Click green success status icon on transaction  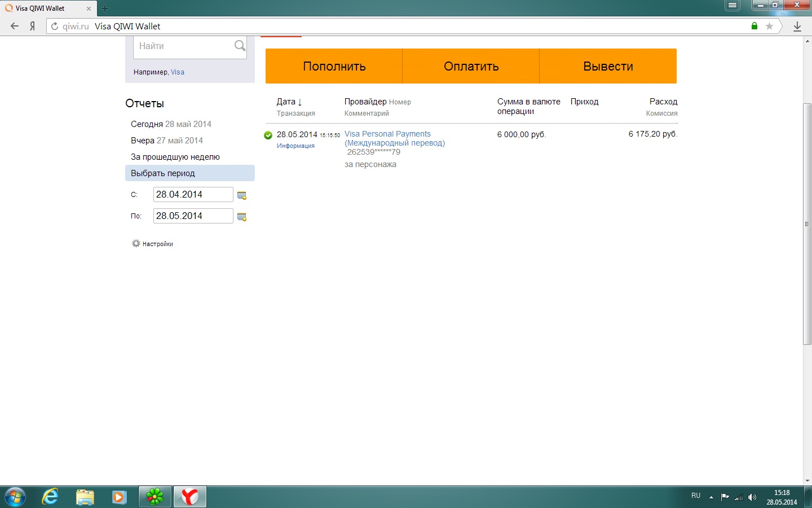pos(268,135)
